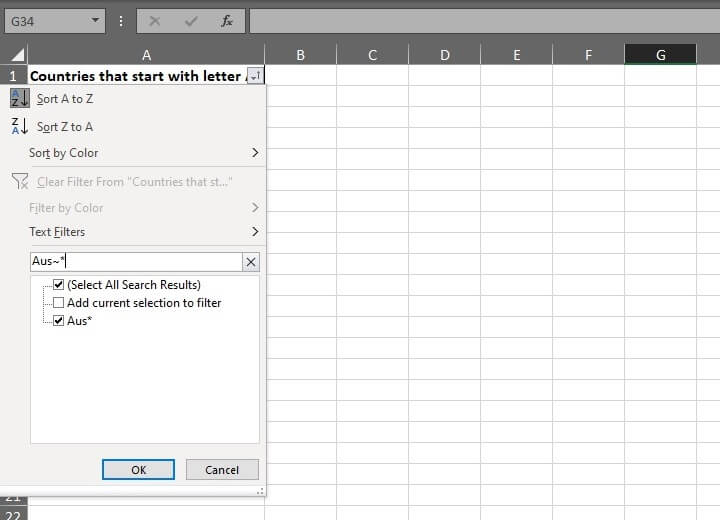Uncheck Select All Search Results checkbox
This screenshot has height=520, width=720.
(58, 285)
